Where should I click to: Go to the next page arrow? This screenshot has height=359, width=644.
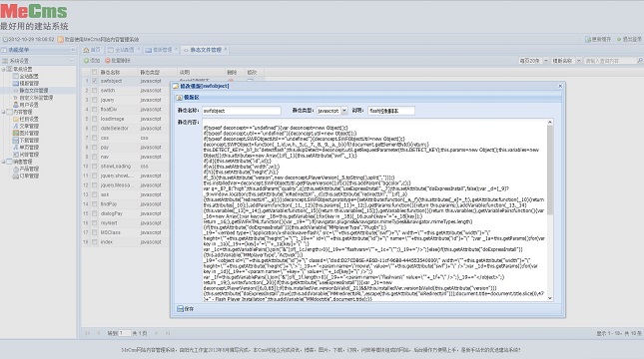point(156,333)
